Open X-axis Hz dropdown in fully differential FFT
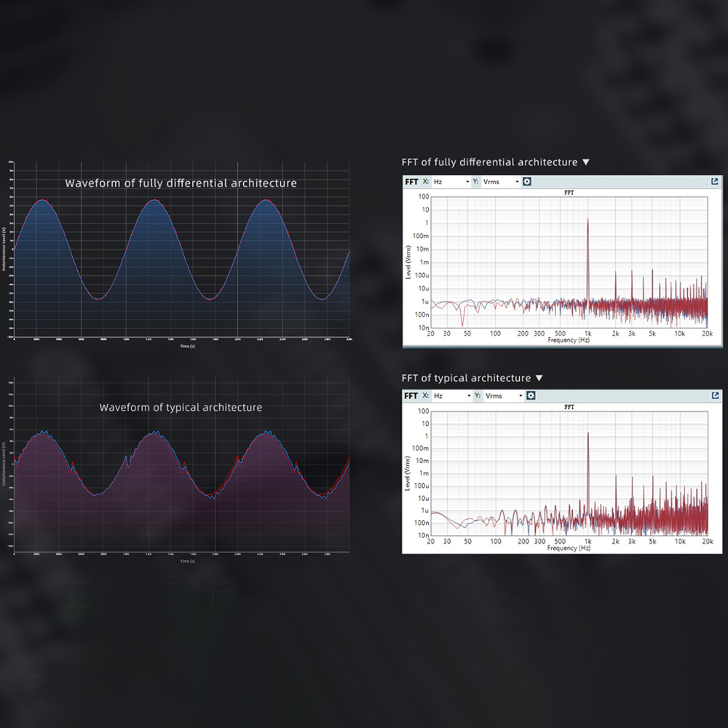Screen dimensions: 728x728 click(451, 181)
